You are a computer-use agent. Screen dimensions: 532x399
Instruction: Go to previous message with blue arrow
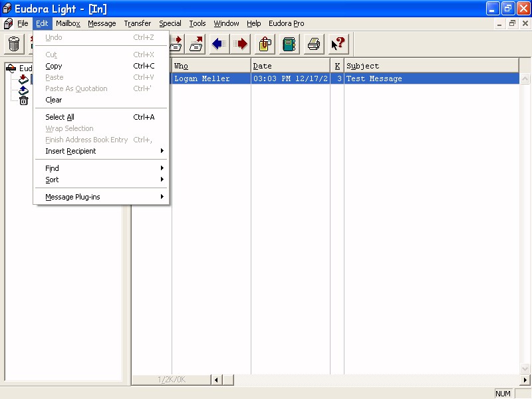[x=219, y=44]
